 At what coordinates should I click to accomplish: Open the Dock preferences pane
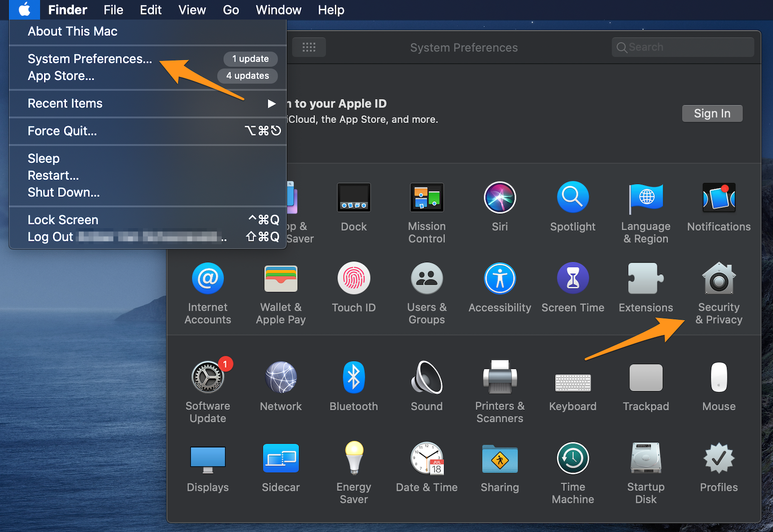(x=354, y=207)
